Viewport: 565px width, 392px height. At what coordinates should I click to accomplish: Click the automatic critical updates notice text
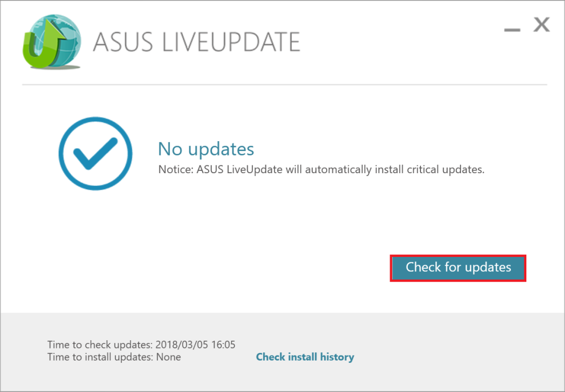(320, 169)
